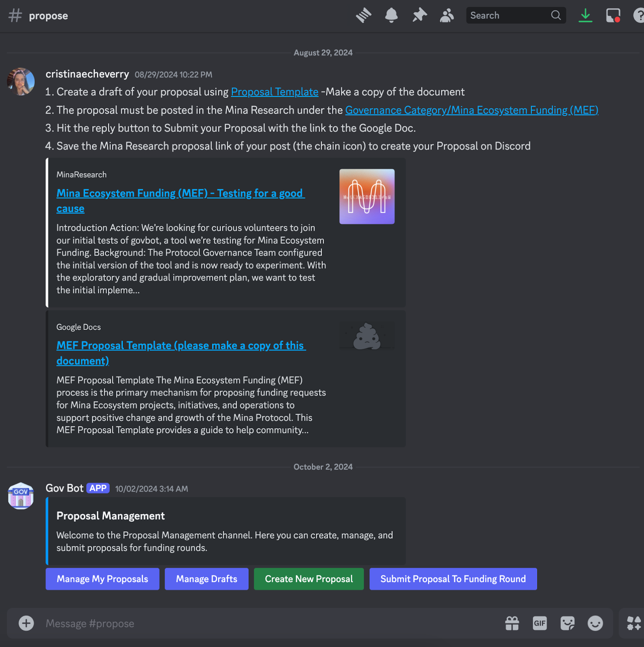The width and height of the screenshot is (644, 647).
Task: Open MEF Proposal Template embed title link
Action: (181, 353)
